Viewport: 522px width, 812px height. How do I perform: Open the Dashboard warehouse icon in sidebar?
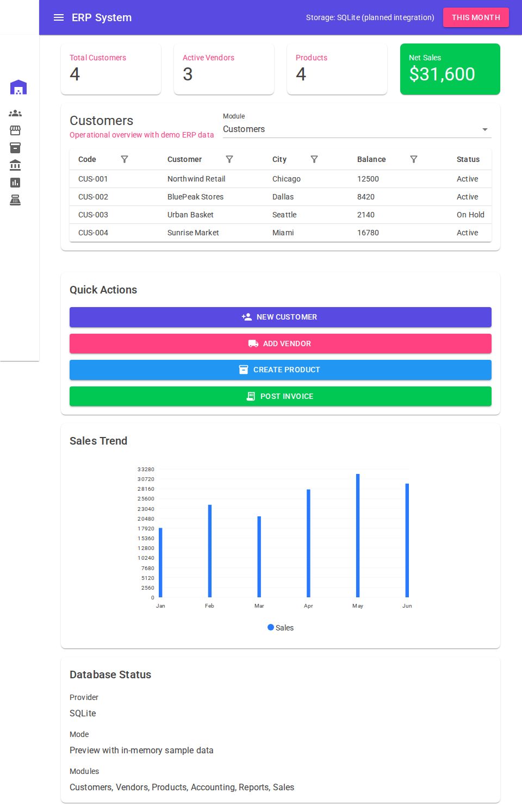tap(18, 87)
